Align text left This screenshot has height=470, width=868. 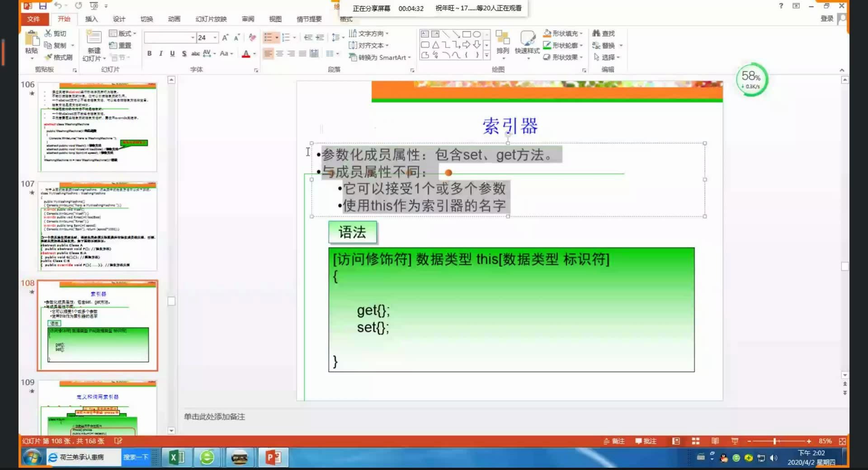tap(268, 53)
